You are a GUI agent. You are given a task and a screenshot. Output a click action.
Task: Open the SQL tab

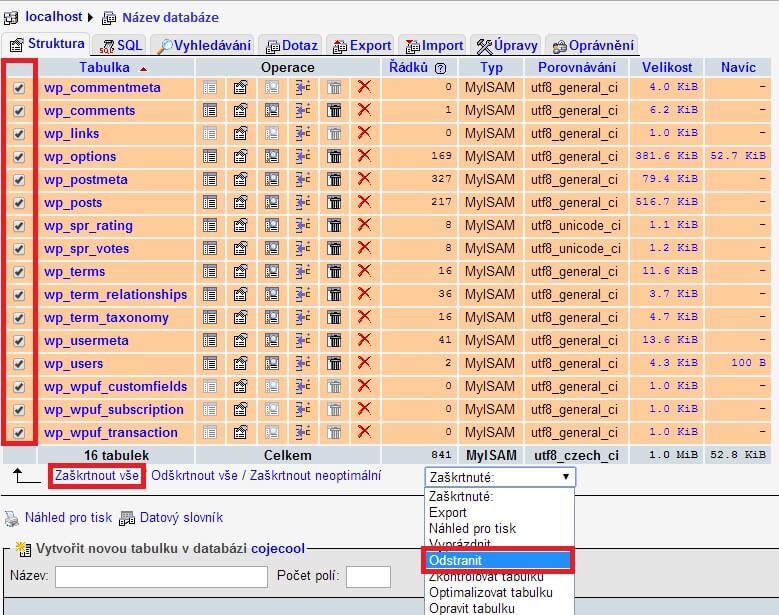120,45
